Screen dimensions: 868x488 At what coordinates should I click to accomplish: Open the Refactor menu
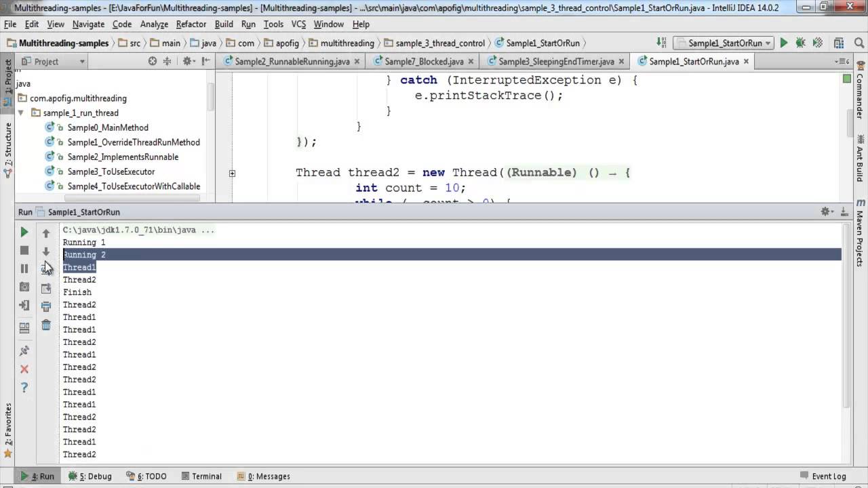click(x=191, y=24)
